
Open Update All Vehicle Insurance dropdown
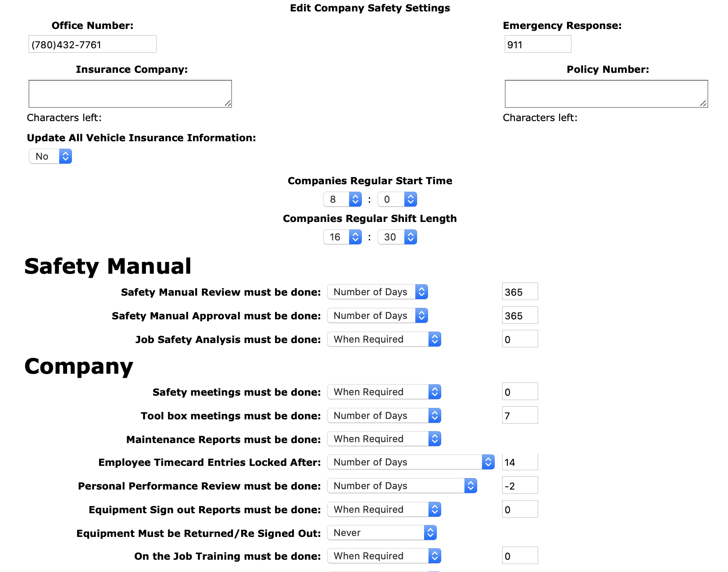[50, 156]
